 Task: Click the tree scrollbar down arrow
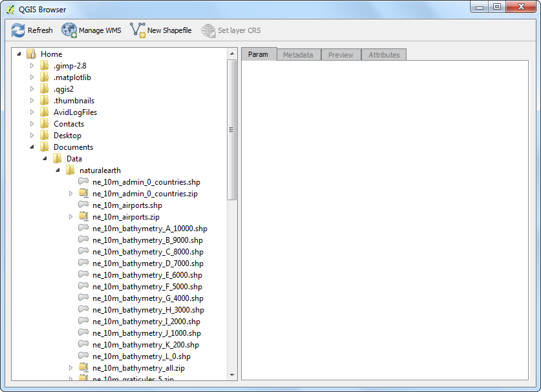[x=232, y=375]
